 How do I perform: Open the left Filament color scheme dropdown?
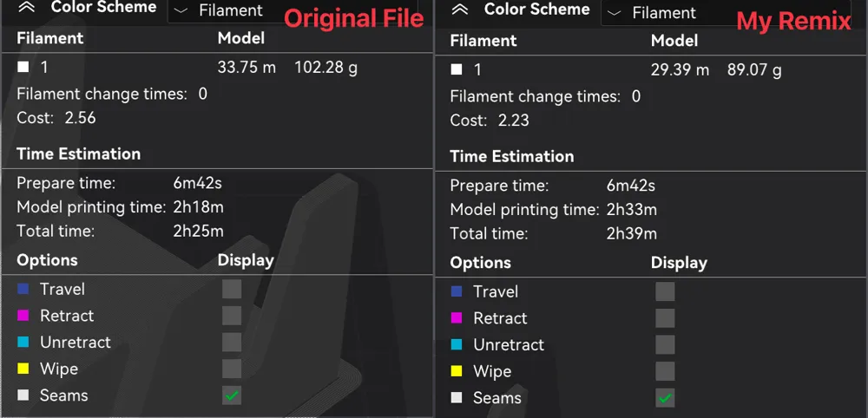click(x=293, y=11)
